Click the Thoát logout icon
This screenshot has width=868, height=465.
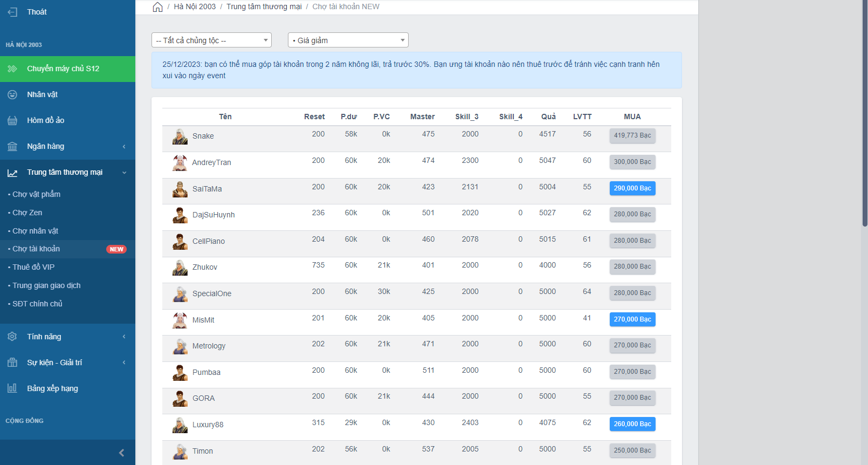12,12
